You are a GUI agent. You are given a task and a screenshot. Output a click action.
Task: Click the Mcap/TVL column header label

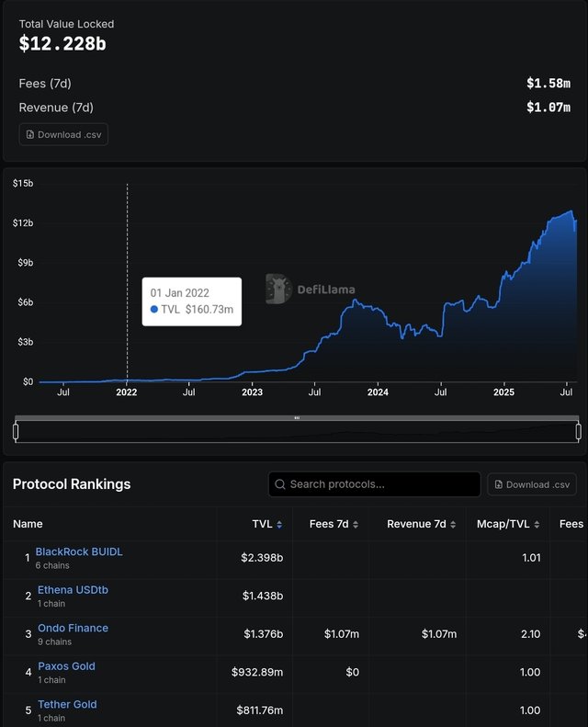[x=503, y=524]
